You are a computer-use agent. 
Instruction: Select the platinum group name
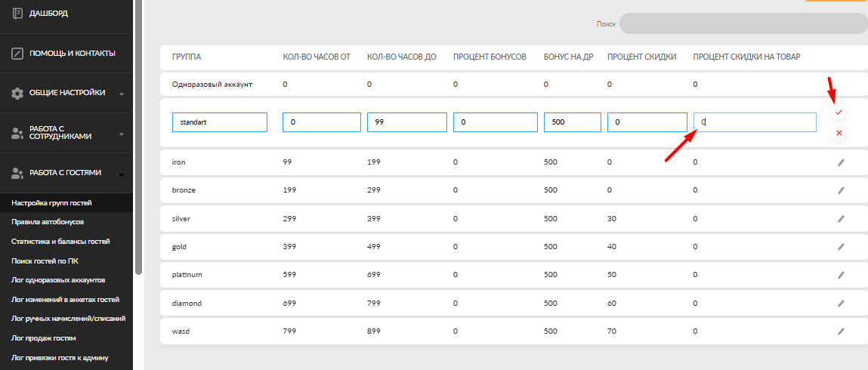point(187,275)
